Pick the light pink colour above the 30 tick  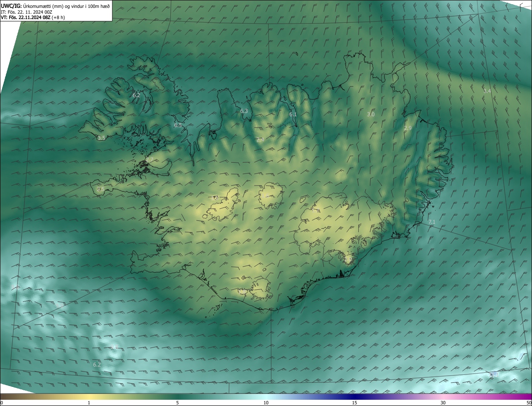pos(443,396)
